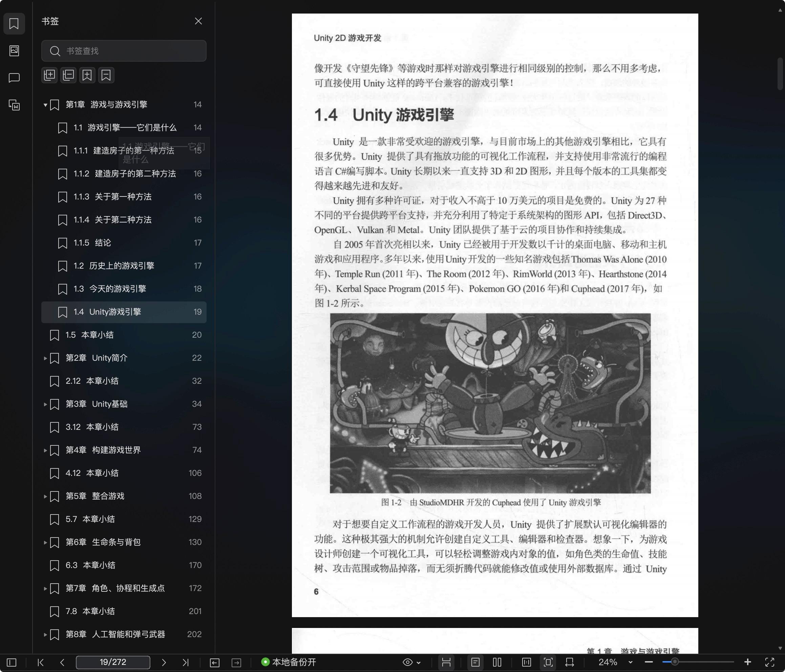
Task: Go to 1.1.1 建造房子的第一种方法
Action: [x=124, y=151]
